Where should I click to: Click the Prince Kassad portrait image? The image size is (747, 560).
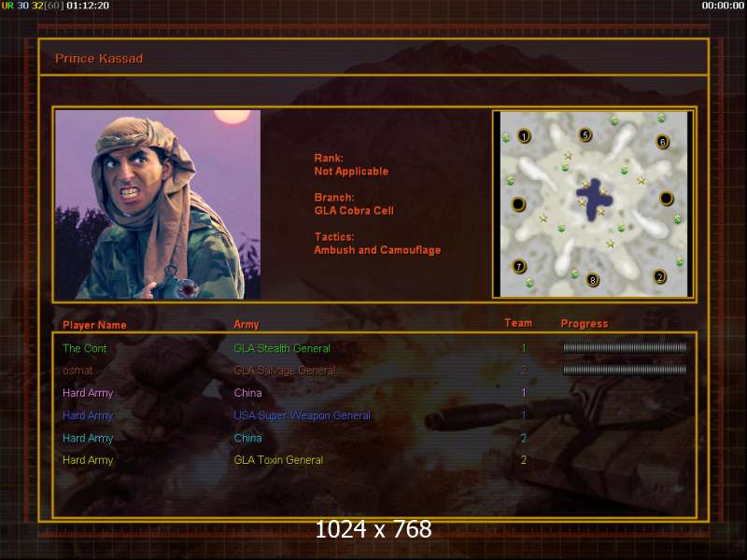[158, 204]
